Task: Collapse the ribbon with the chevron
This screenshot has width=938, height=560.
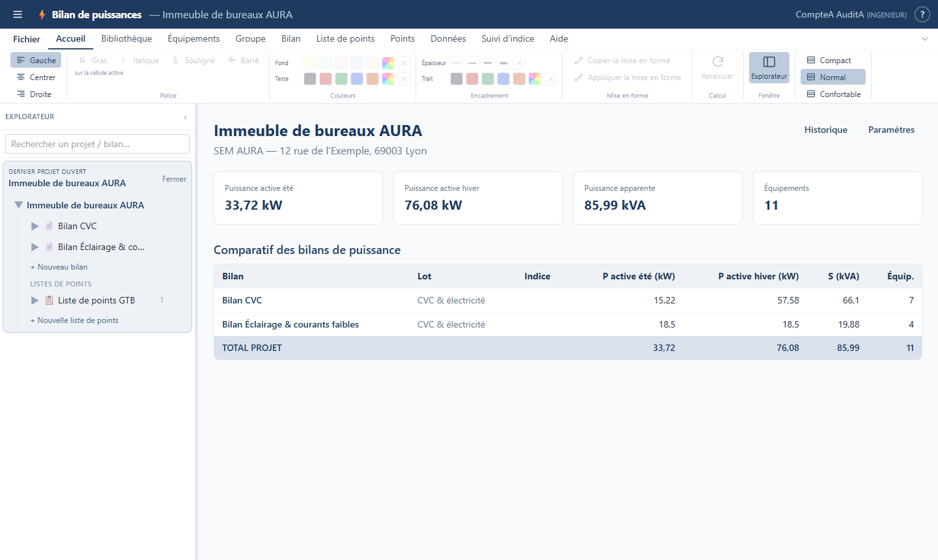Action: (x=925, y=39)
